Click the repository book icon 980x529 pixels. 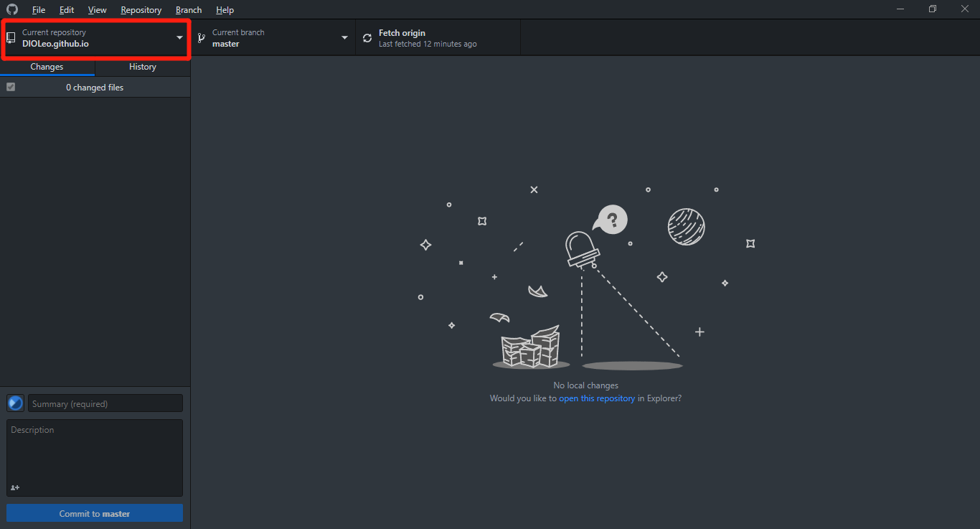point(11,38)
